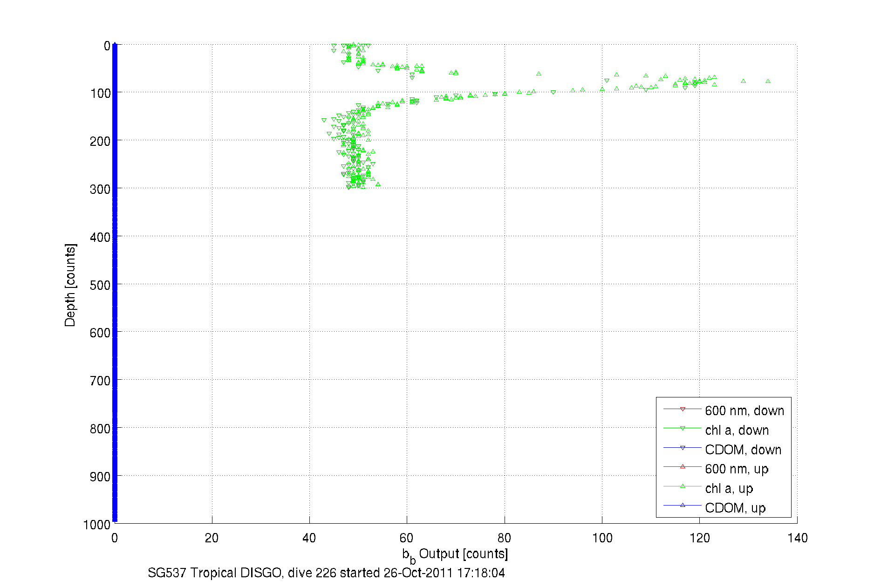
Task: Click the green down-triangle marker in the legend
Action: (x=683, y=428)
